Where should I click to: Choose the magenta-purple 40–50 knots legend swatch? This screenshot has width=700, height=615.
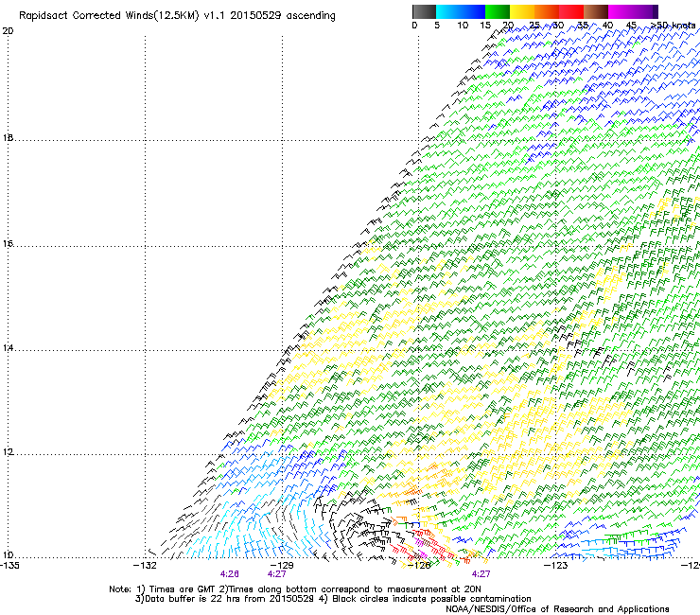633,11
